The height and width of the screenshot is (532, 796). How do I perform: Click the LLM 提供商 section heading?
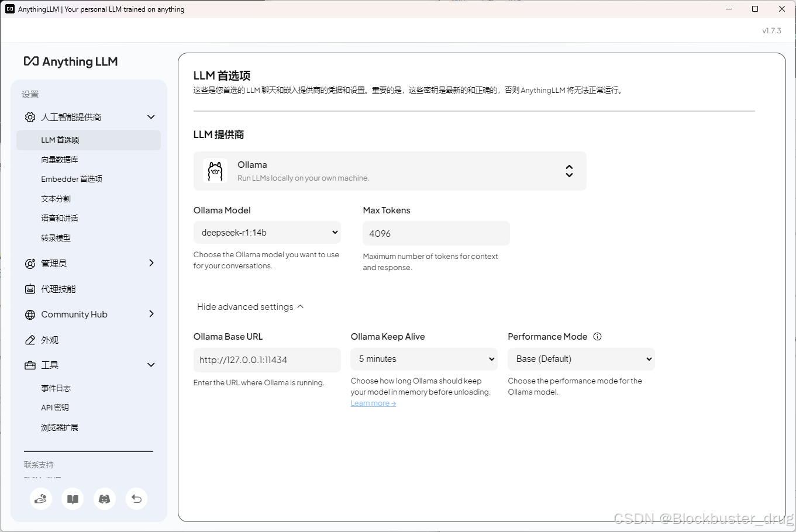[x=219, y=134]
